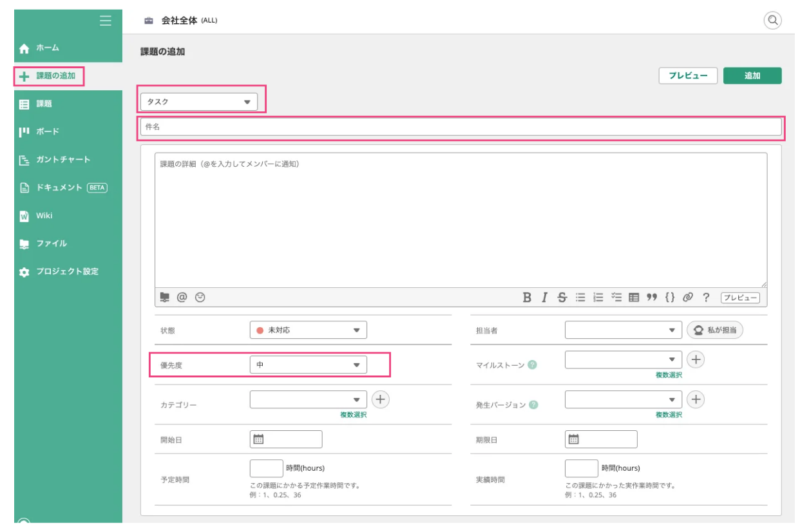Apply bold formatting in editor
The height and width of the screenshot is (532, 809).
(527, 298)
